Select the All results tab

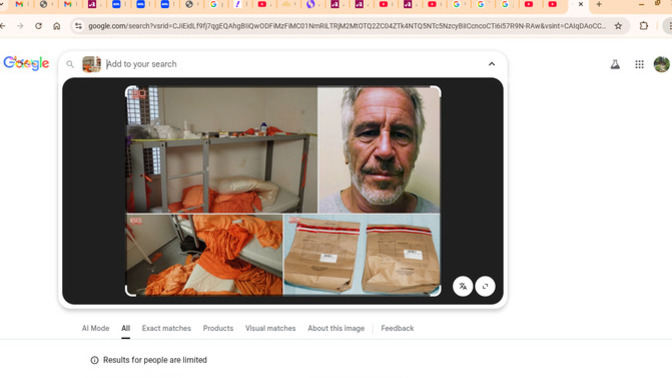pyautogui.click(x=125, y=328)
